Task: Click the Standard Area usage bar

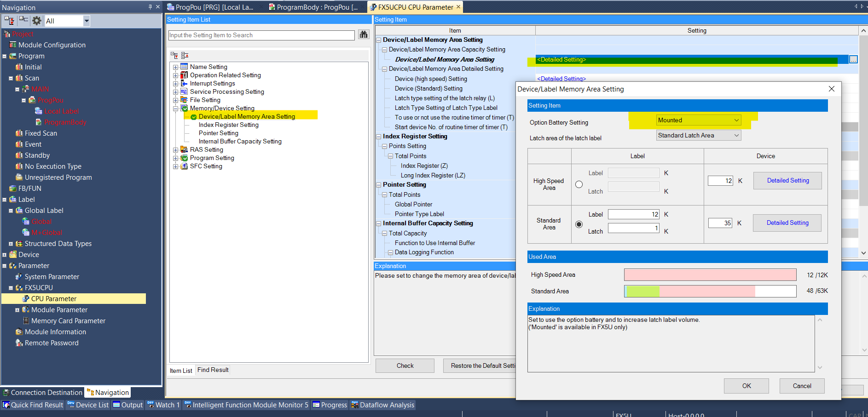Action: [x=710, y=291]
